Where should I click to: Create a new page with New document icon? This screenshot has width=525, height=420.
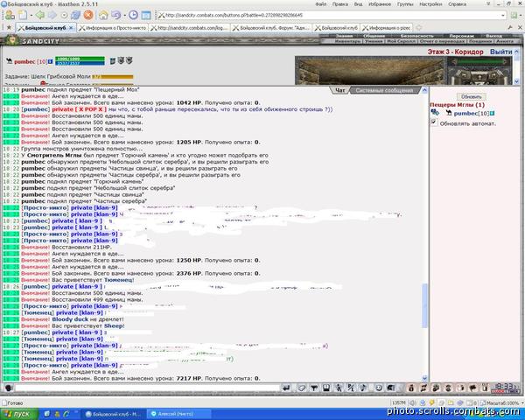tap(23, 15)
